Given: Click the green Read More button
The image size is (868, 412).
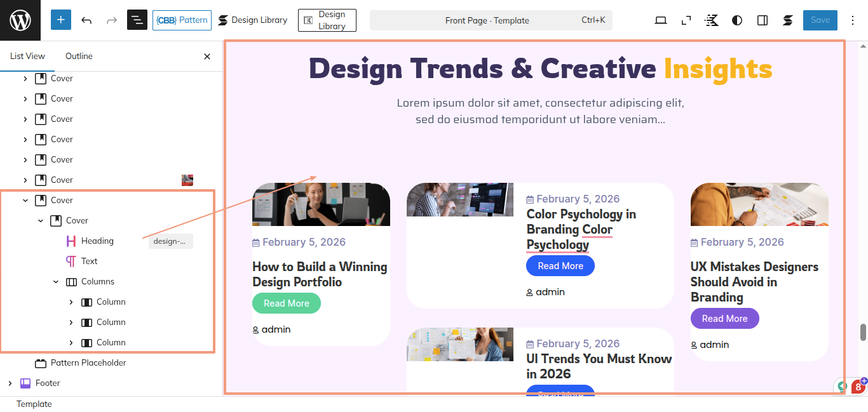Looking at the screenshot, I should pyautogui.click(x=287, y=303).
